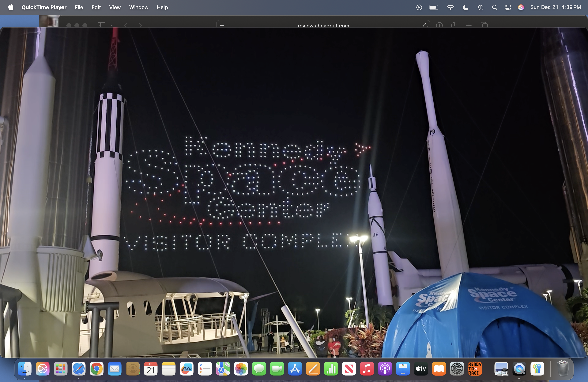588x382 pixels.
Task: Open a new tab with the plus button
Action: [x=469, y=25]
